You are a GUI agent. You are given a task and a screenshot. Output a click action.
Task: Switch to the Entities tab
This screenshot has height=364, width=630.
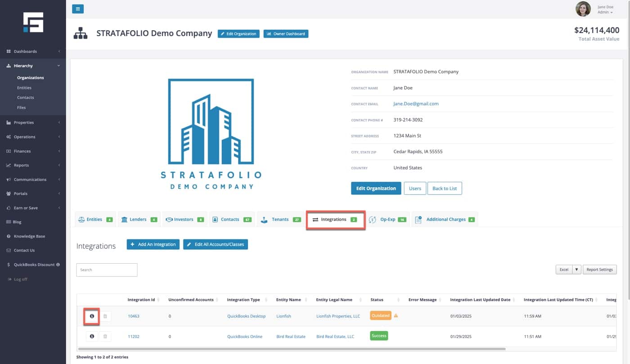[95, 220]
